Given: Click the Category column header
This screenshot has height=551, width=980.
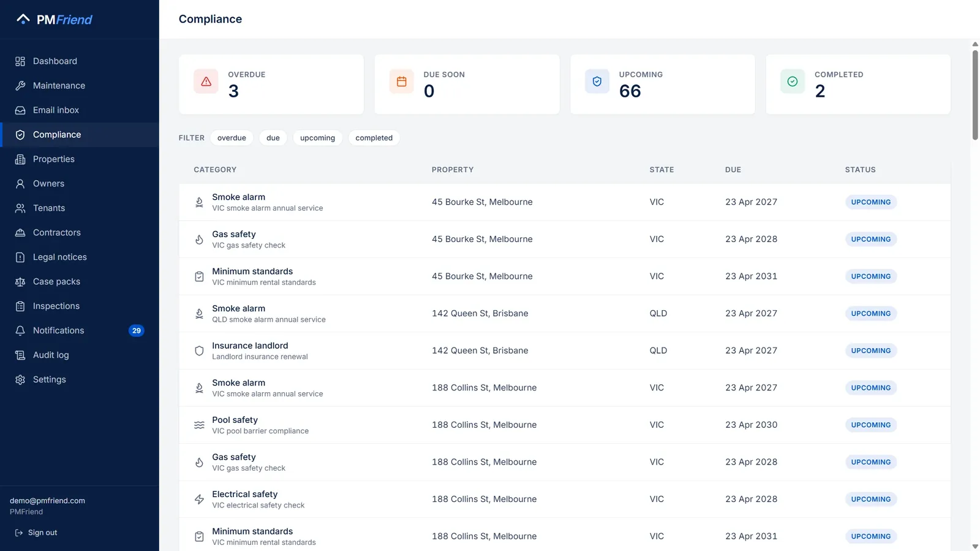Looking at the screenshot, I should point(215,170).
